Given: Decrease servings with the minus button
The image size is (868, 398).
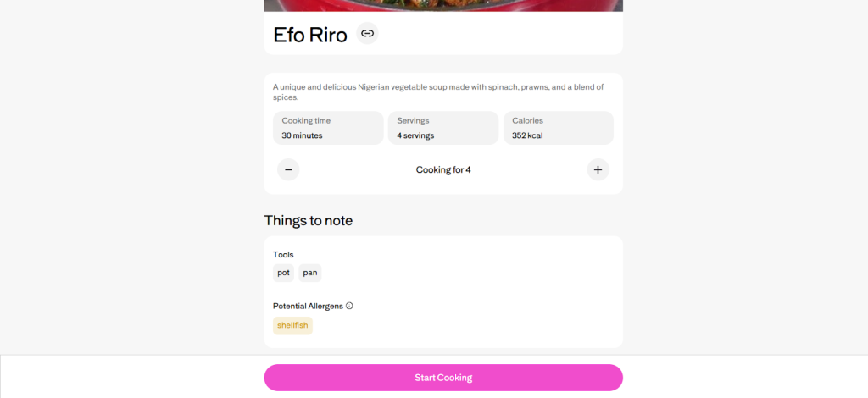Looking at the screenshot, I should click(x=288, y=169).
